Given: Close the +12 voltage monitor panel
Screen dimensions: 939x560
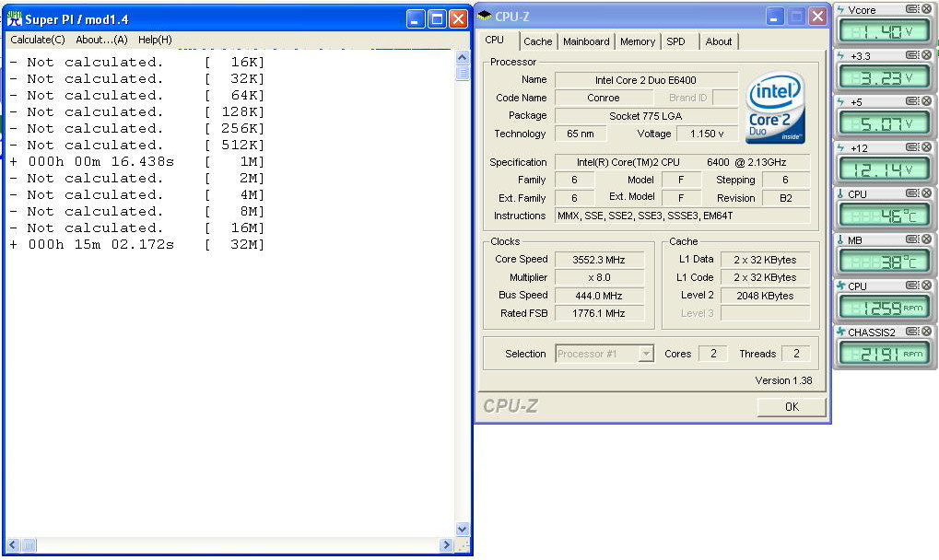Looking at the screenshot, I should point(926,147).
